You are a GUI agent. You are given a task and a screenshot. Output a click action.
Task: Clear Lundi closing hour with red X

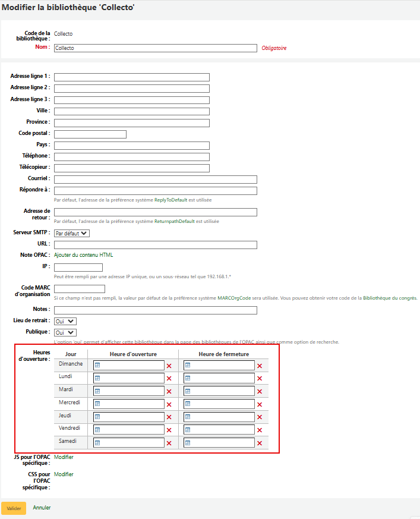[260, 378]
